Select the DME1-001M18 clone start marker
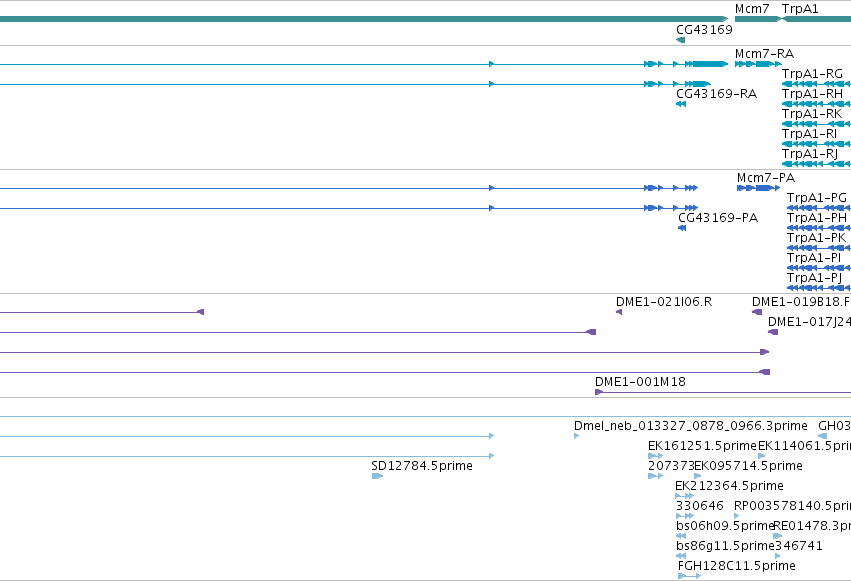The width and height of the screenshot is (851, 581). click(599, 392)
